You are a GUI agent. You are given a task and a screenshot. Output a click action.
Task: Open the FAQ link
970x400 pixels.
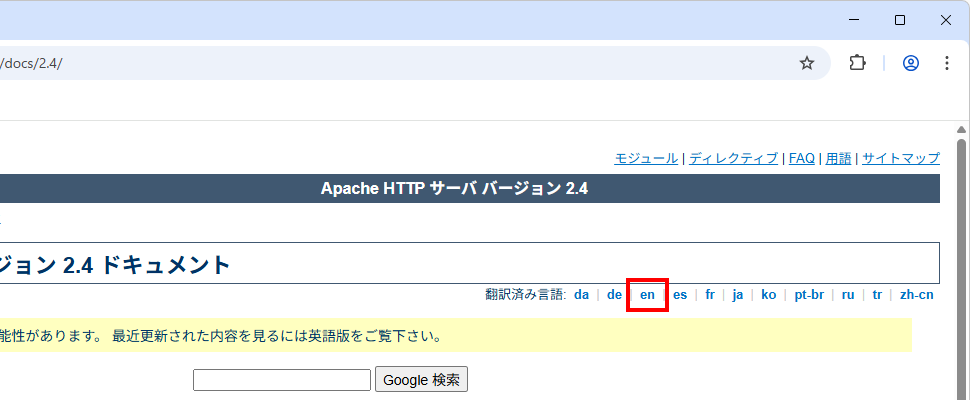click(x=802, y=158)
